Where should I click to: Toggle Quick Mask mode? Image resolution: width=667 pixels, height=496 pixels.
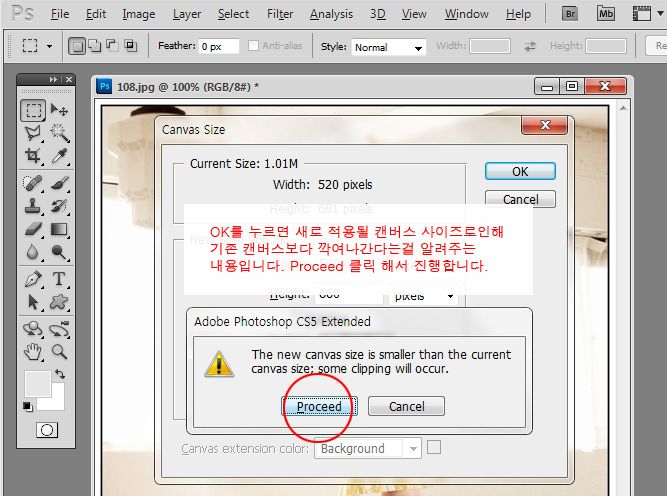pos(47,430)
